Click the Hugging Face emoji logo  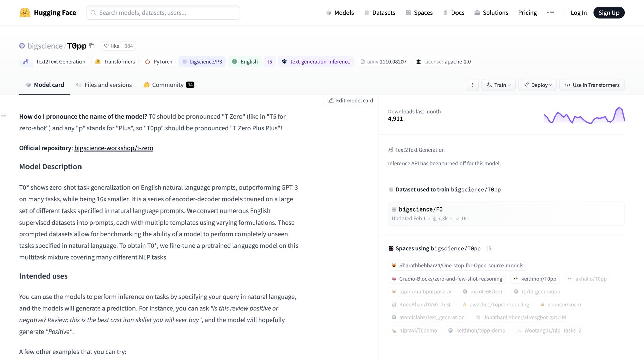click(25, 13)
